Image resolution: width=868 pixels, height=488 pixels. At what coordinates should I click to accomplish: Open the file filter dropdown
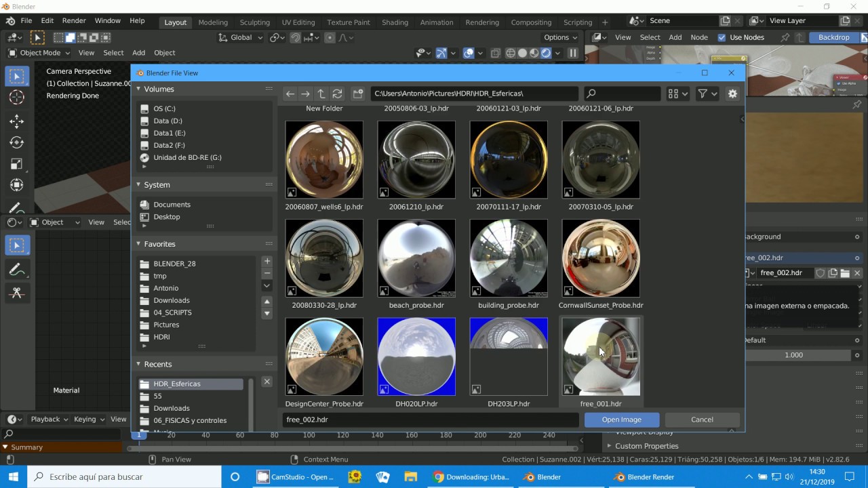(x=707, y=94)
